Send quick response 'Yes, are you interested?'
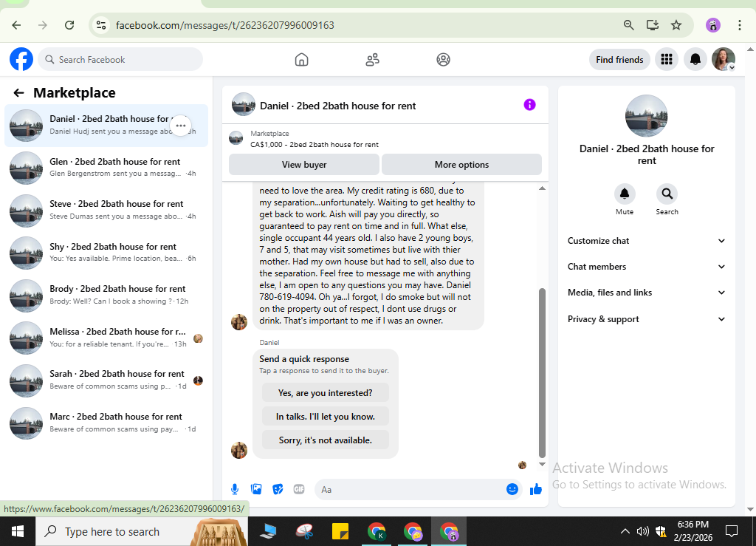The width and height of the screenshot is (756, 546). [x=326, y=392]
